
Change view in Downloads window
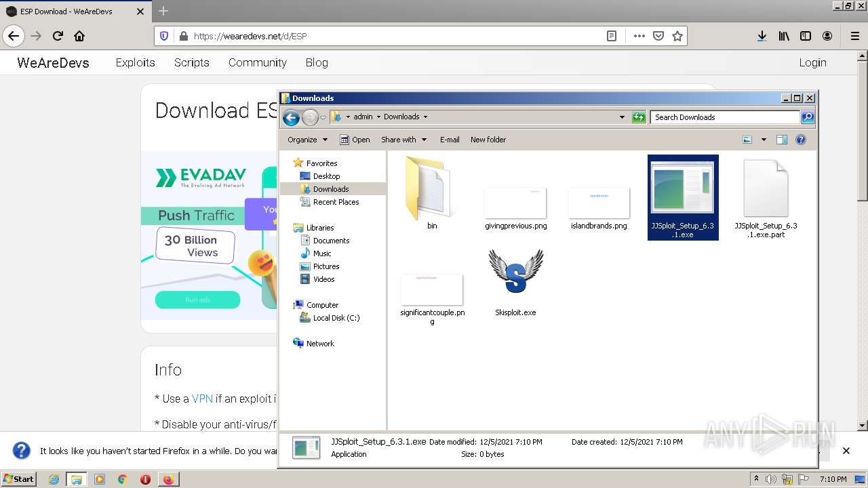coord(747,140)
